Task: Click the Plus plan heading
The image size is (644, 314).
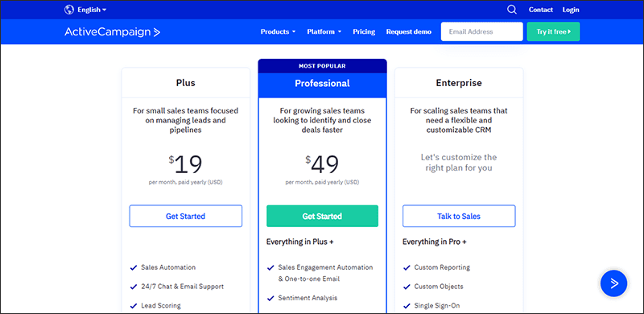Action: (186, 83)
